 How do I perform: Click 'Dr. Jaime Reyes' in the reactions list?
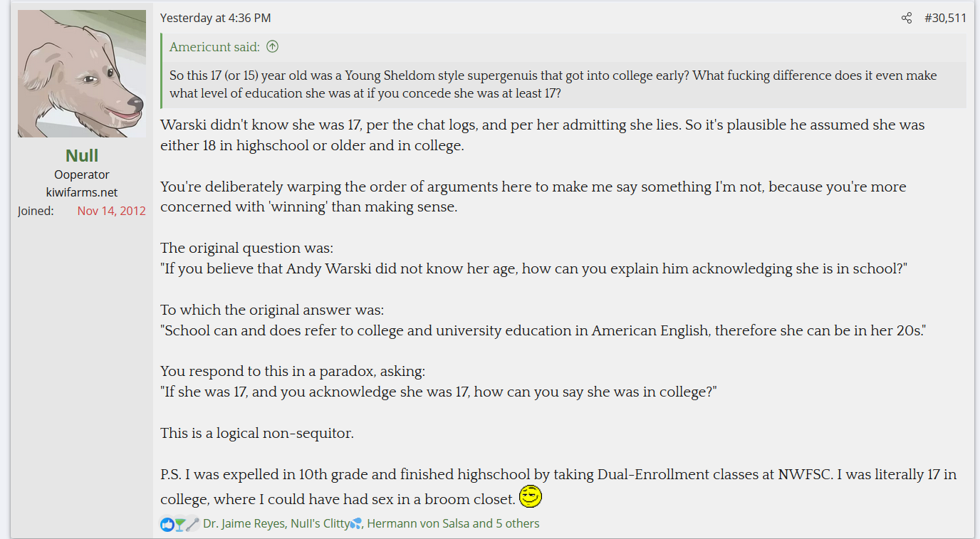tap(244, 523)
